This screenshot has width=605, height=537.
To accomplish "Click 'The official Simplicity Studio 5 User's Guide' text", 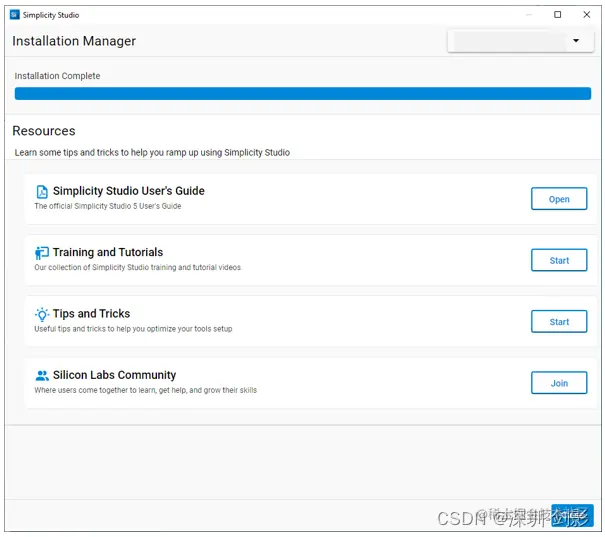I will (x=108, y=206).
